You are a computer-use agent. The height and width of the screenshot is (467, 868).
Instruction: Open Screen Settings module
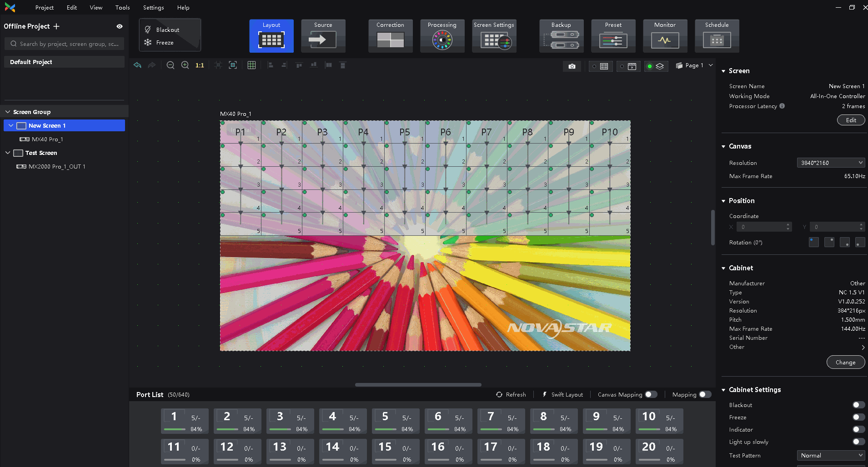point(494,36)
